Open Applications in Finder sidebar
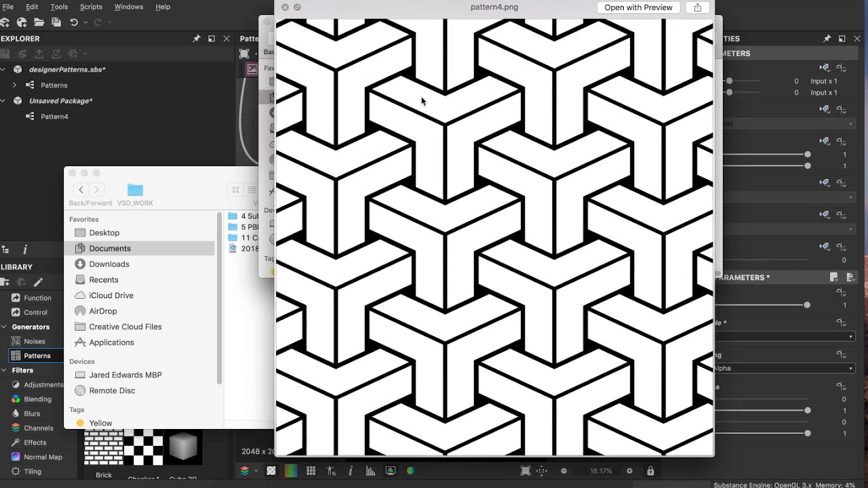 pos(111,342)
